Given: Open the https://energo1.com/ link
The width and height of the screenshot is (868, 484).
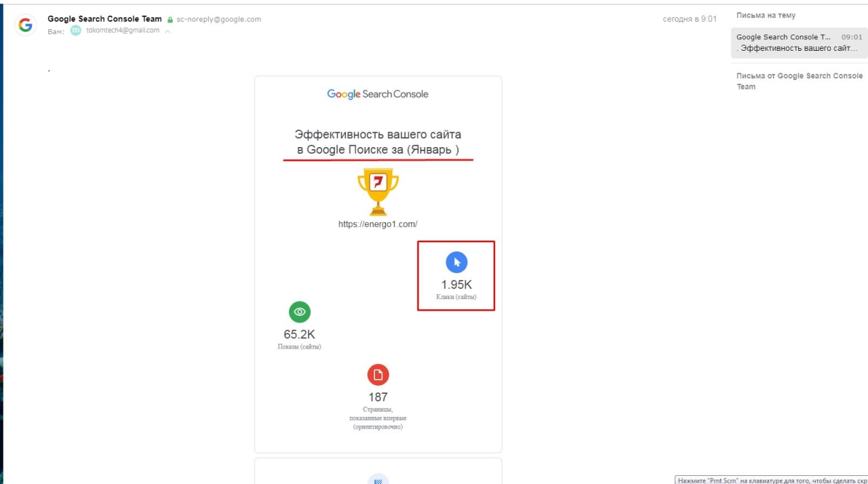Looking at the screenshot, I should 378,224.
